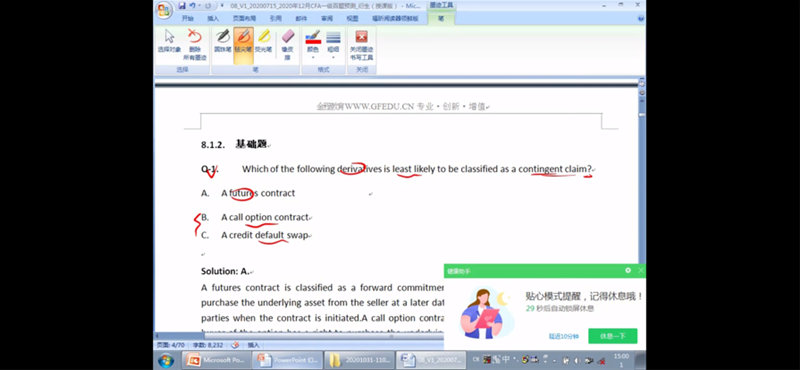
Task: Click the Select Objects (选择对象) arrow tool
Action: (169, 41)
